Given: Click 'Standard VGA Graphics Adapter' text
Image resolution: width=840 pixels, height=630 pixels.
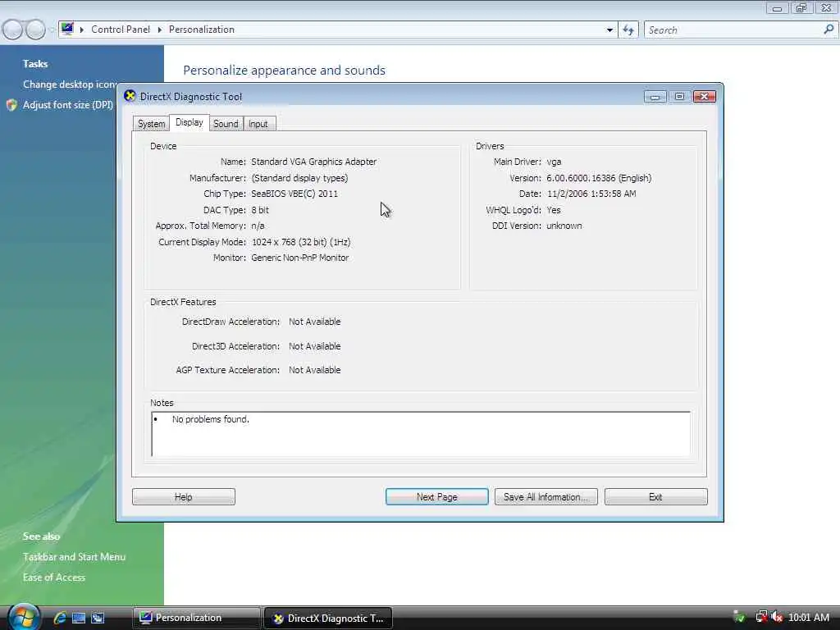Looking at the screenshot, I should click(314, 162).
